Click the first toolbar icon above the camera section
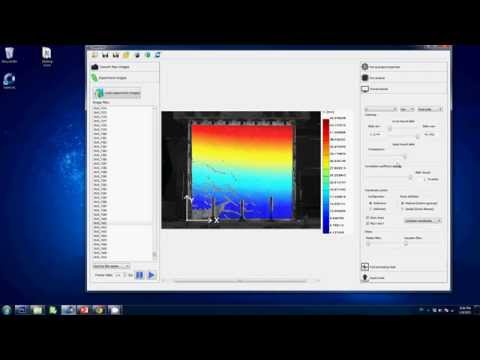This screenshot has width=480, height=360. [95, 55]
